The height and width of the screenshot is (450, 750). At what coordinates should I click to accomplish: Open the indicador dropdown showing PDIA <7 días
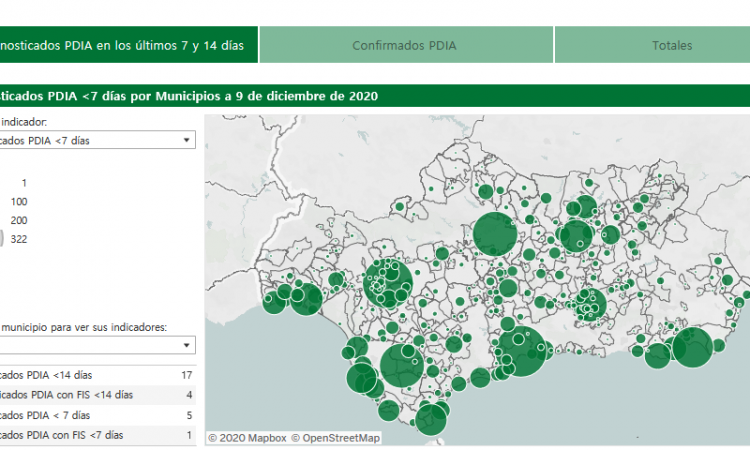pyautogui.click(x=97, y=141)
